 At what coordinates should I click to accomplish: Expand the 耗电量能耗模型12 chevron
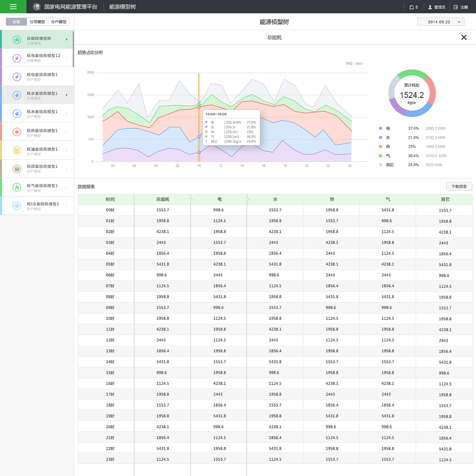tap(67, 58)
